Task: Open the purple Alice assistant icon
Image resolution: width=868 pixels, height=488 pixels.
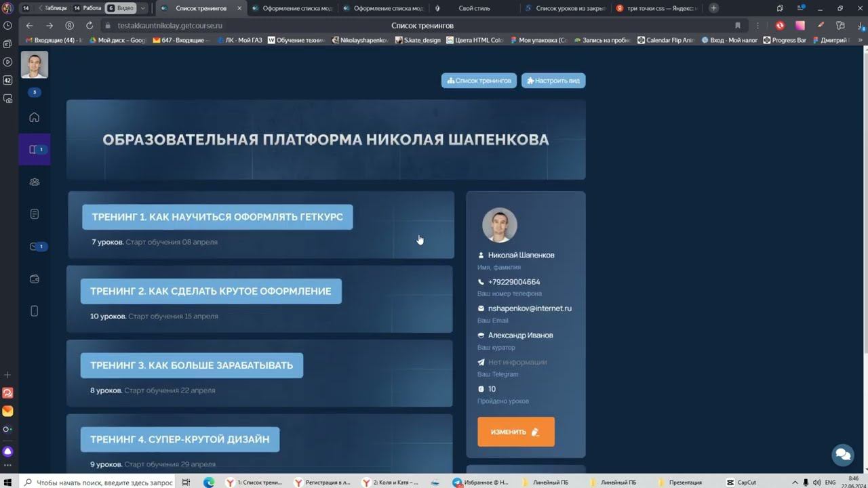Action: point(7,451)
